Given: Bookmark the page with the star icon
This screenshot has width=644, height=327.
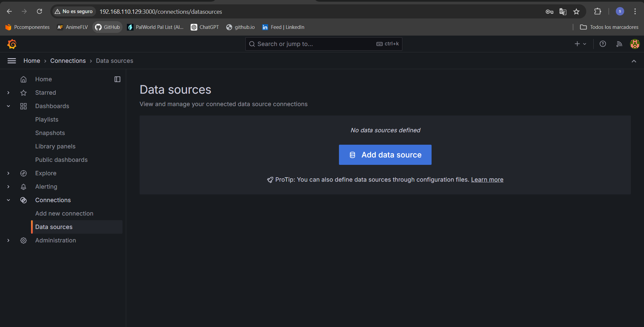Looking at the screenshot, I should [x=576, y=11].
